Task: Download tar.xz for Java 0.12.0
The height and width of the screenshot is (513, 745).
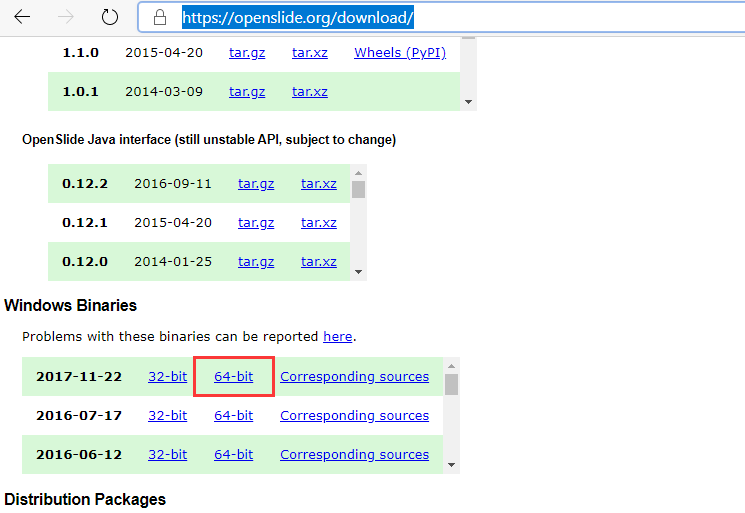Action: tap(319, 261)
